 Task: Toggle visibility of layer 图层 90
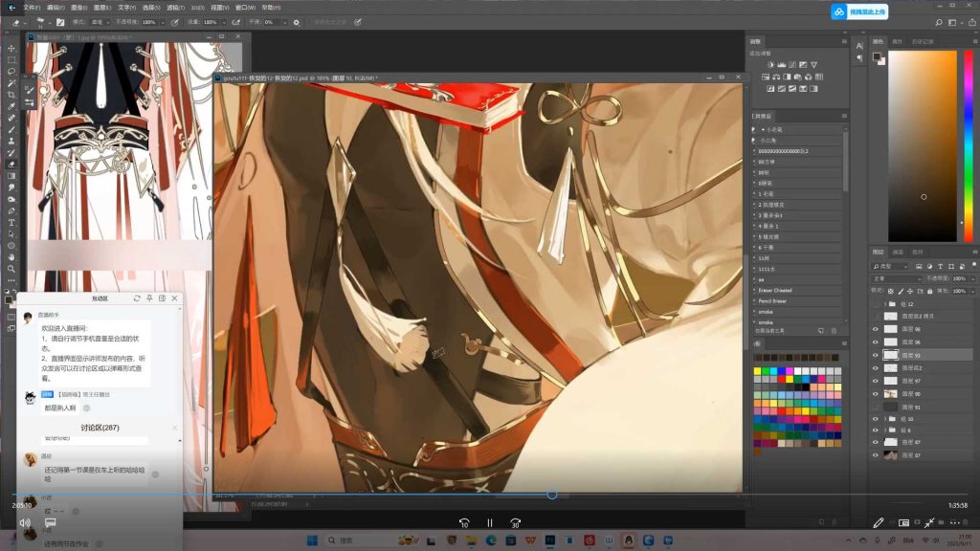point(875,393)
